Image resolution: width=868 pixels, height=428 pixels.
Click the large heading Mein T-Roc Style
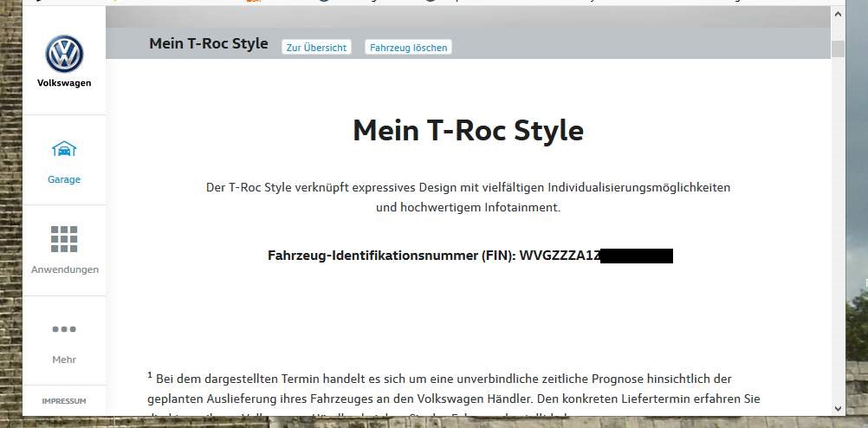[x=469, y=131]
